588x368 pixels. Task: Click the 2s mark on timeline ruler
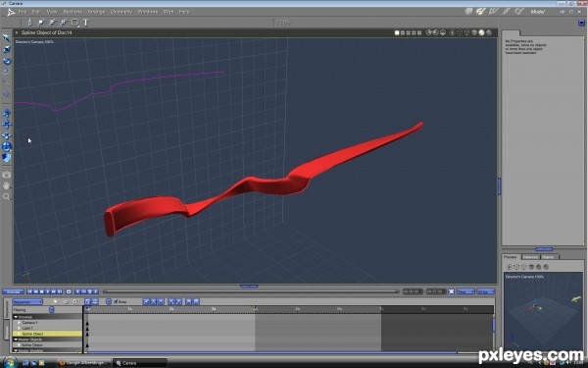[171, 309]
